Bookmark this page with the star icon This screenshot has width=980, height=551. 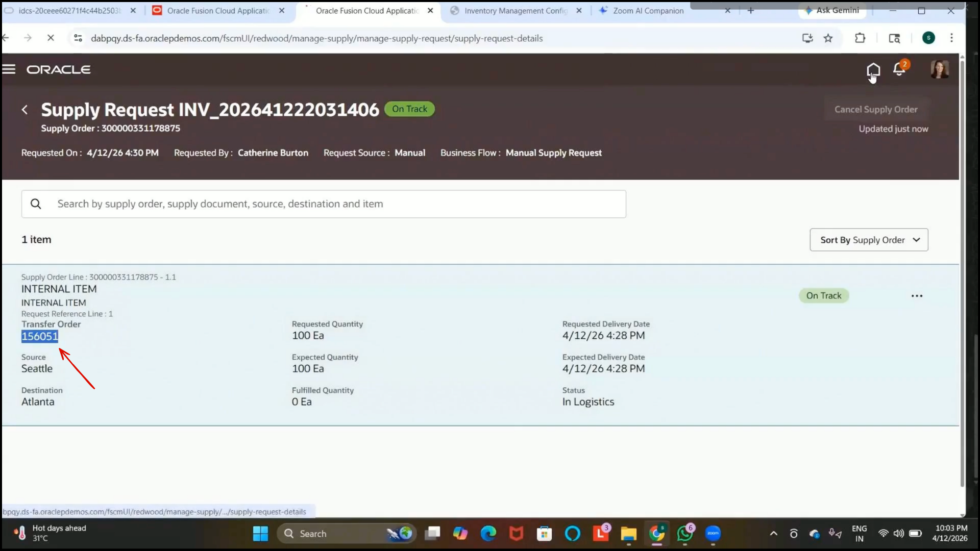(828, 38)
